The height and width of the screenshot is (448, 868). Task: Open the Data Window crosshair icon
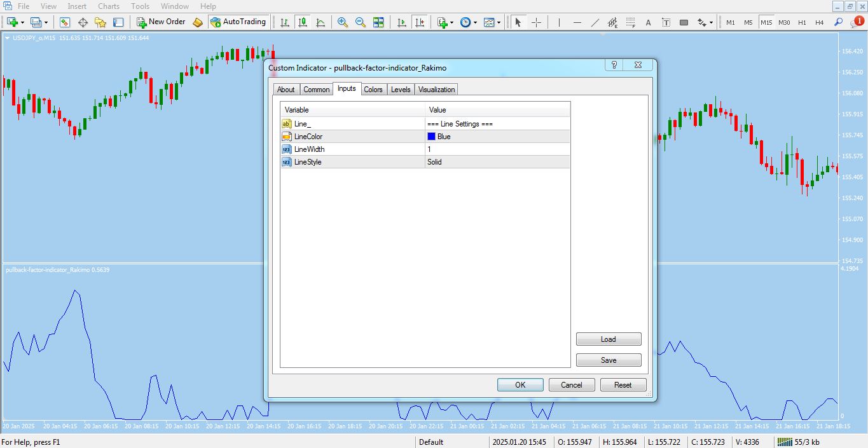[83, 22]
